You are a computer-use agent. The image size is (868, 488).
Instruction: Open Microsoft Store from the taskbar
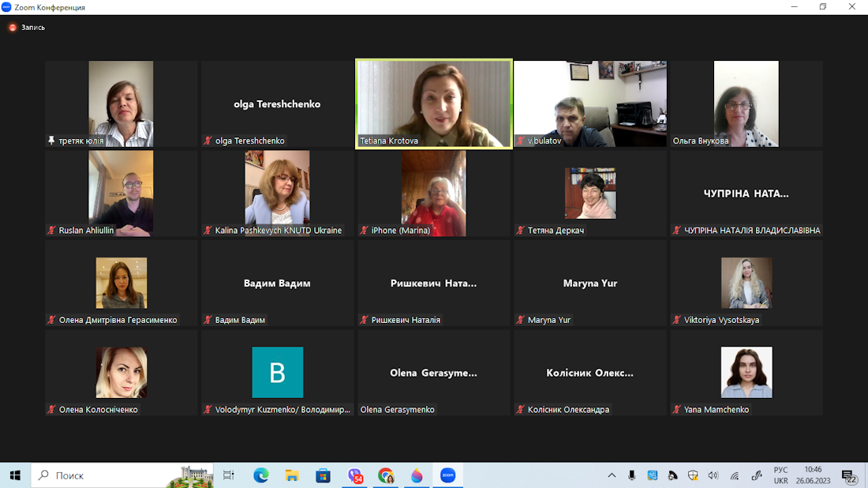[x=323, y=475]
